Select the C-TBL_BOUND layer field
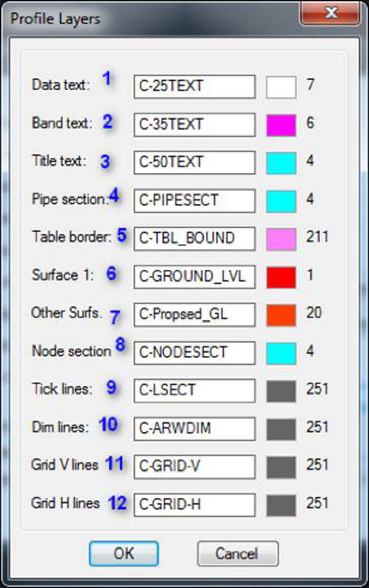 click(x=194, y=239)
